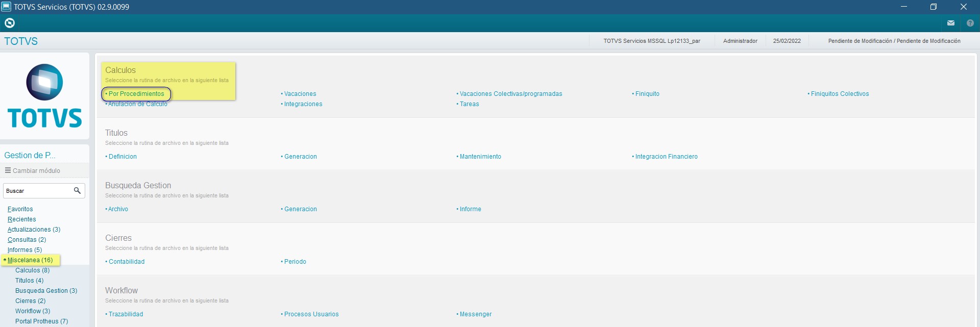Select Cierres (2) submenu in sidebar

pos(30,301)
